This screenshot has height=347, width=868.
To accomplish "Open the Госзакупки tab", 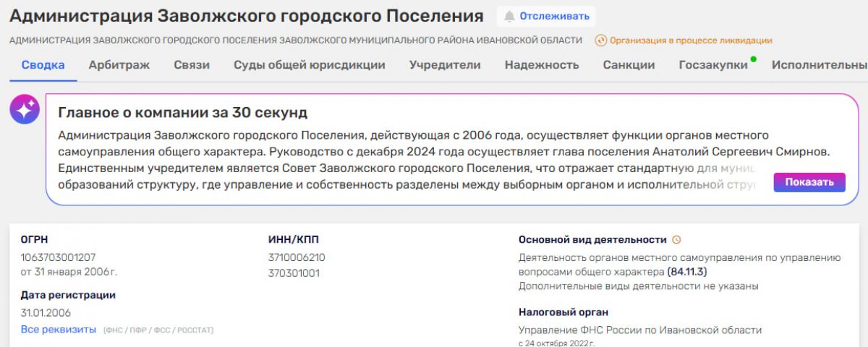I will point(713,65).
